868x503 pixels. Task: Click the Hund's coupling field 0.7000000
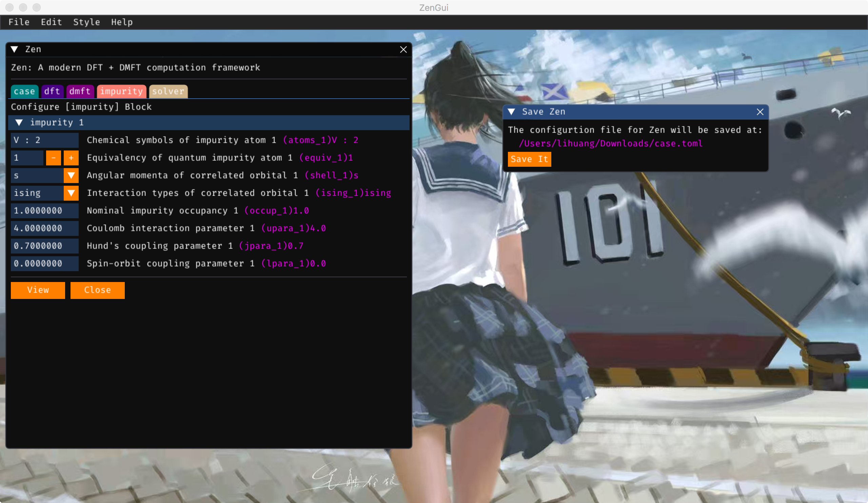pyautogui.click(x=45, y=246)
